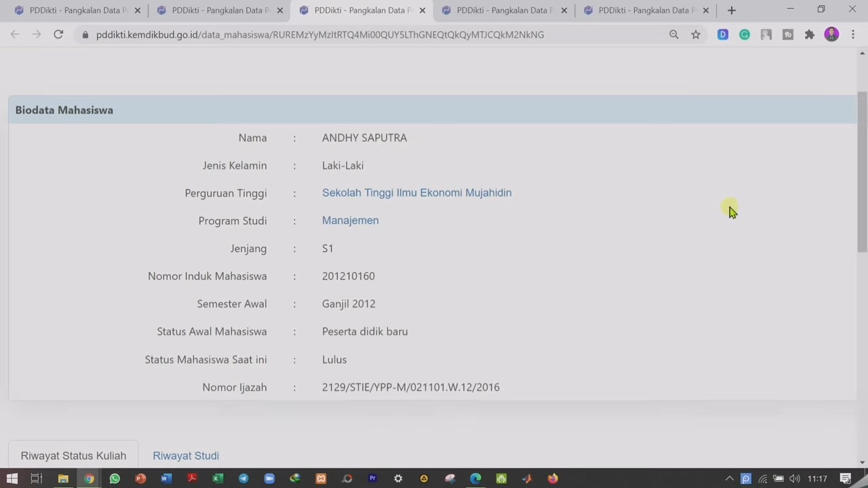Open Settings gear from taskbar

pos(398,479)
